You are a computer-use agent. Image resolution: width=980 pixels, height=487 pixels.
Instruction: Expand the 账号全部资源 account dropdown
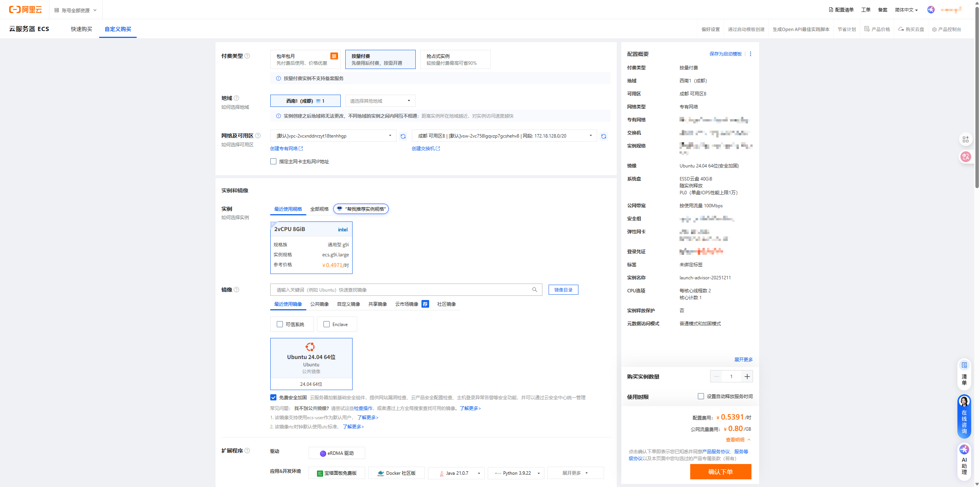pos(75,10)
